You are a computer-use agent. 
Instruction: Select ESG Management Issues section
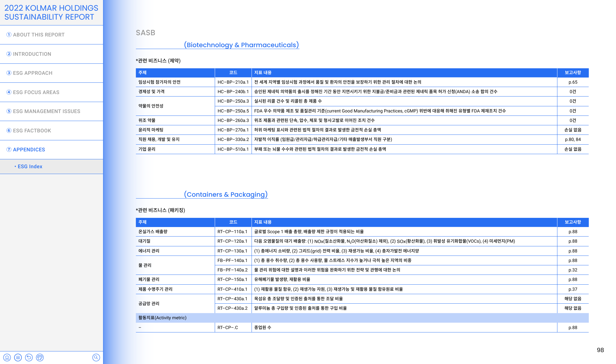pyautogui.click(x=52, y=111)
